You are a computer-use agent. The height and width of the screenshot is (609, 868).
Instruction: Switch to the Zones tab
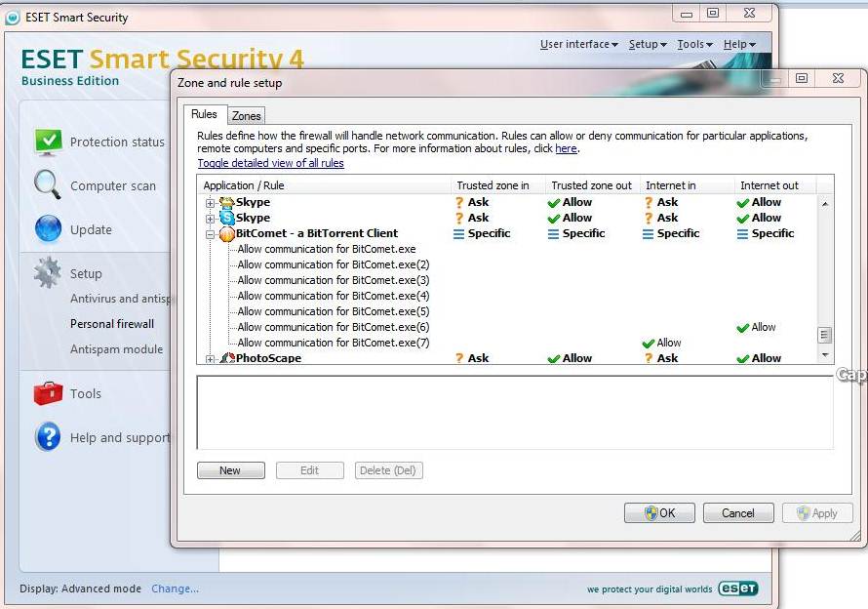pos(247,116)
